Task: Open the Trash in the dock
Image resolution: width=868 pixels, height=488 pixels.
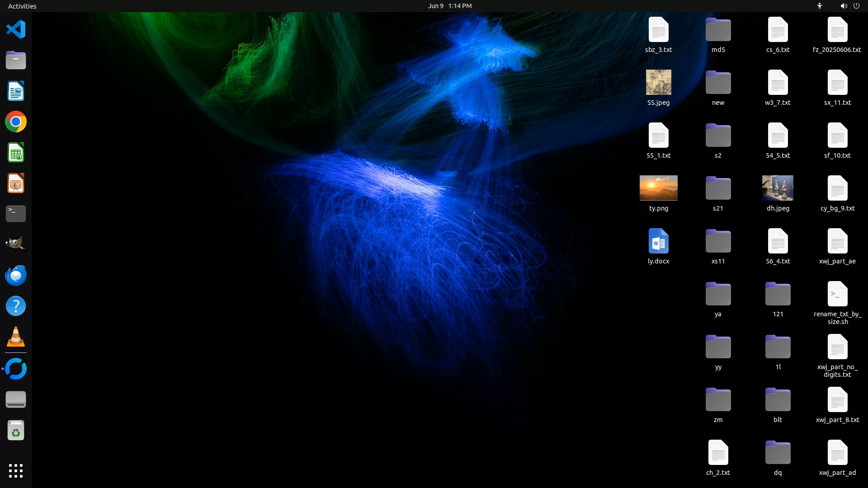Action: click(16, 431)
